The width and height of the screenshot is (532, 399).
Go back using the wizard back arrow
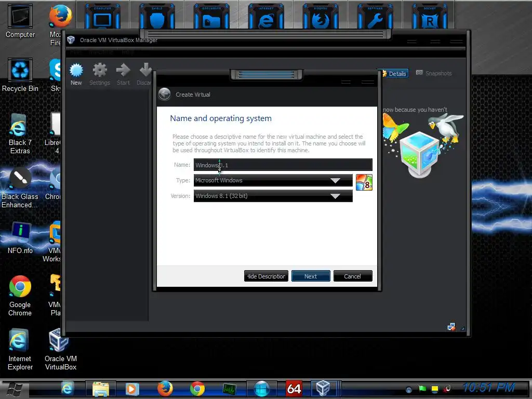point(165,95)
